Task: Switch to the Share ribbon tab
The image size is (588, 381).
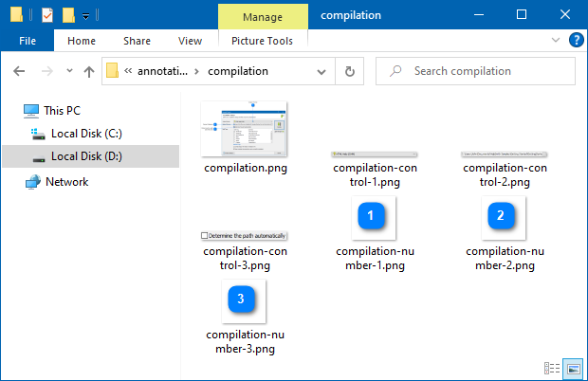Action: click(137, 41)
